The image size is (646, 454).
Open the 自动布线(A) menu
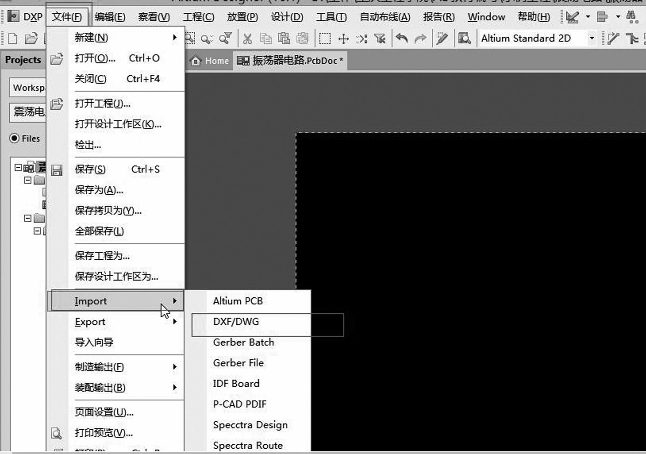[x=385, y=17]
